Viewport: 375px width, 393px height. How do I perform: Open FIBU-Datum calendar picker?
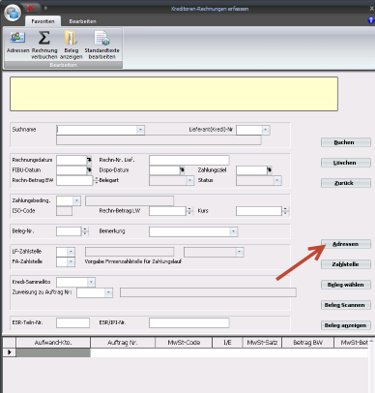point(89,170)
